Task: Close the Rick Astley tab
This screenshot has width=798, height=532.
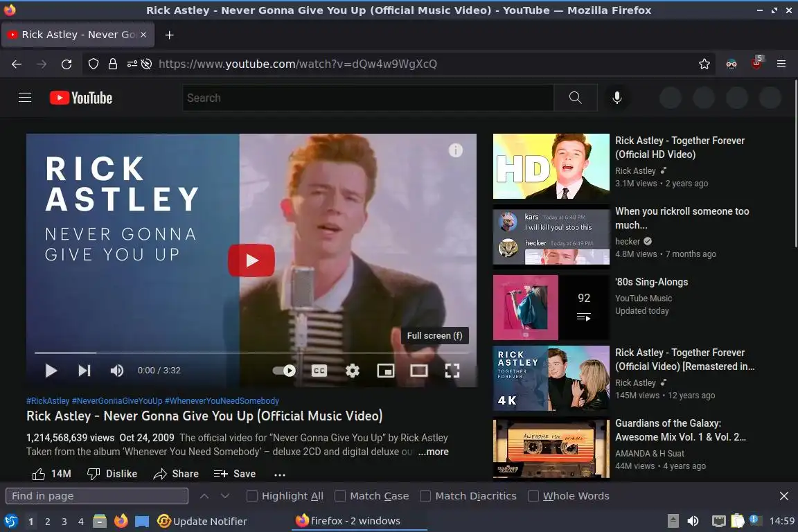Action: pos(143,35)
